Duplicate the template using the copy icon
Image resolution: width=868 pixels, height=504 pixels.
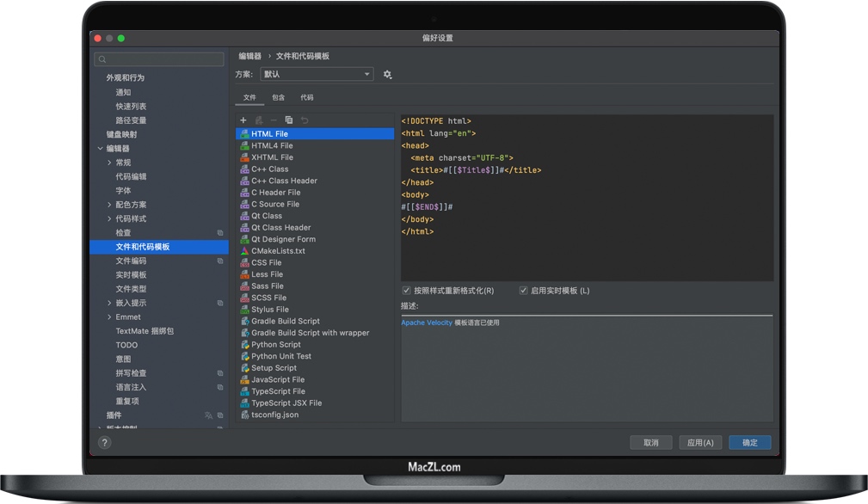289,120
